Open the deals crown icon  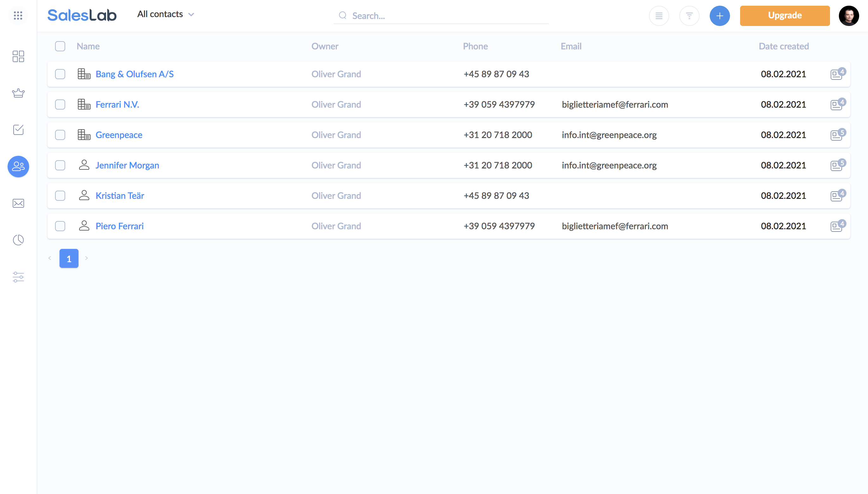pyautogui.click(x=18, y=93)
